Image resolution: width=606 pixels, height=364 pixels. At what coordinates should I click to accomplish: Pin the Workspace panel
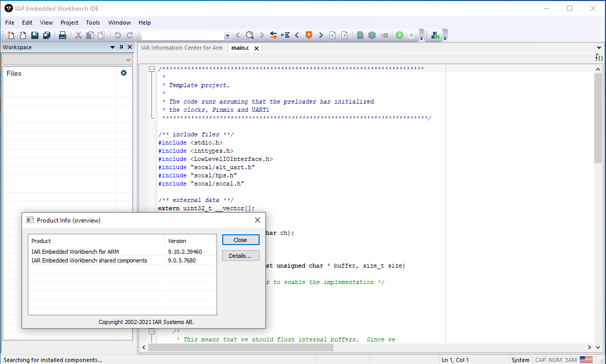(122, 47)
